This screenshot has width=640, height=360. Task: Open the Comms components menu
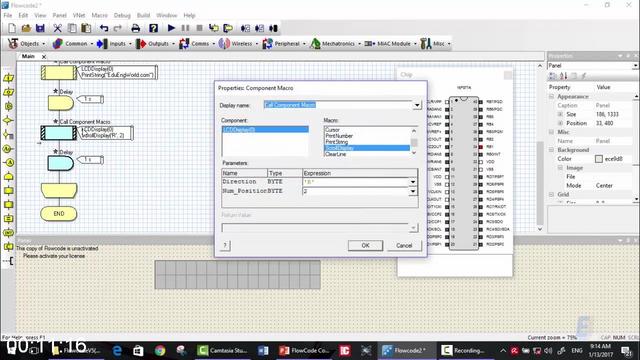click(197, 44)
